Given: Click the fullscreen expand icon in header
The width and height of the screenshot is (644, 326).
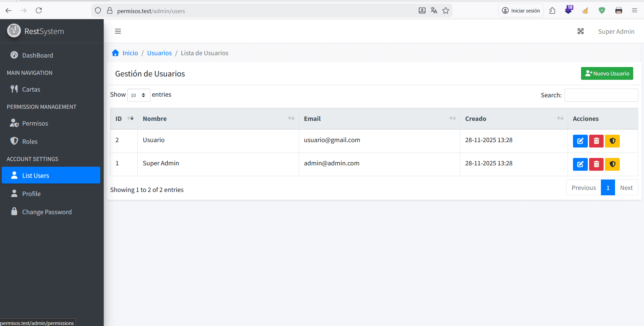Looking at the screenshot, I should tap(580, 31).
